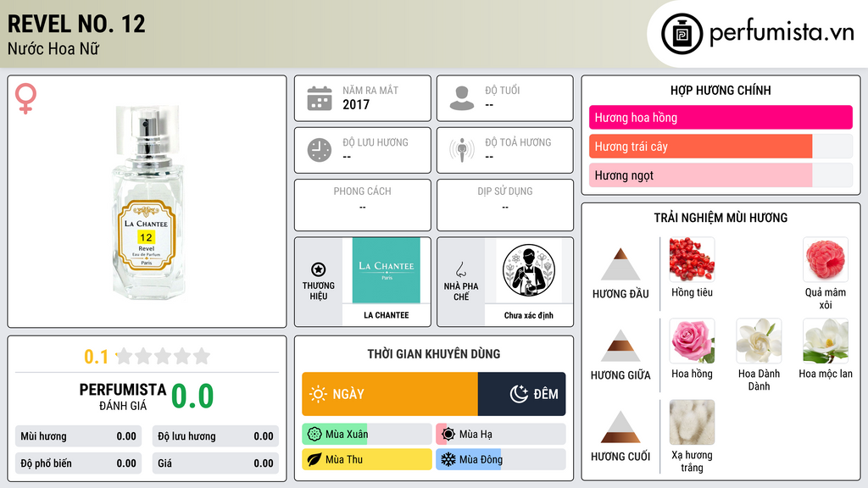Click the dark Đêm nighttime bar
Viewport: 868px width, 488px height.
pos(522,394)
